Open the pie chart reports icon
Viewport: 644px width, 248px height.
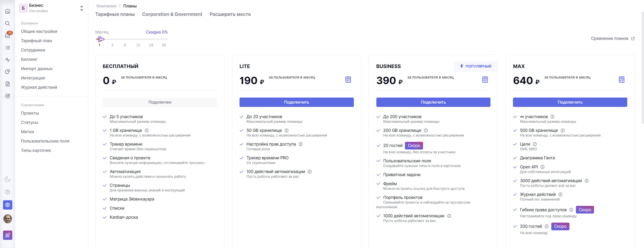(8, 72)
